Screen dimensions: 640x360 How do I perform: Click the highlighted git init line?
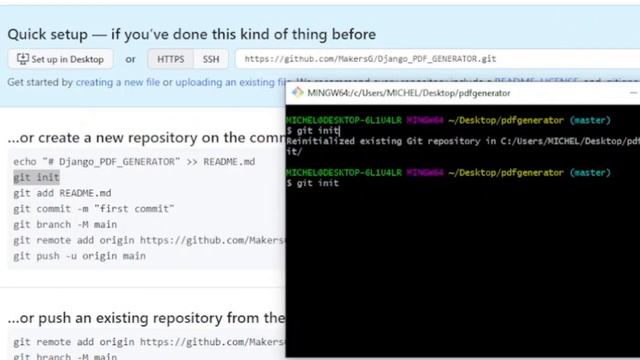[x=36, y=177]
